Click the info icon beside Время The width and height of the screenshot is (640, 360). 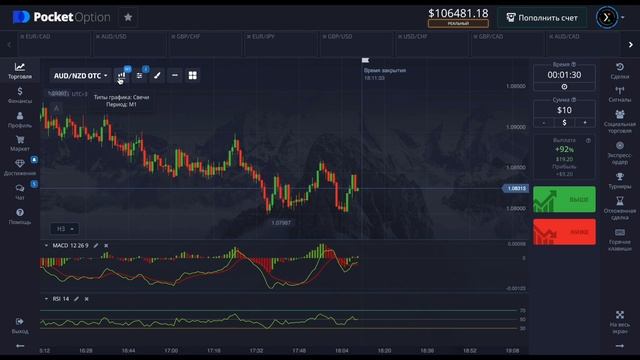point(573,64)
